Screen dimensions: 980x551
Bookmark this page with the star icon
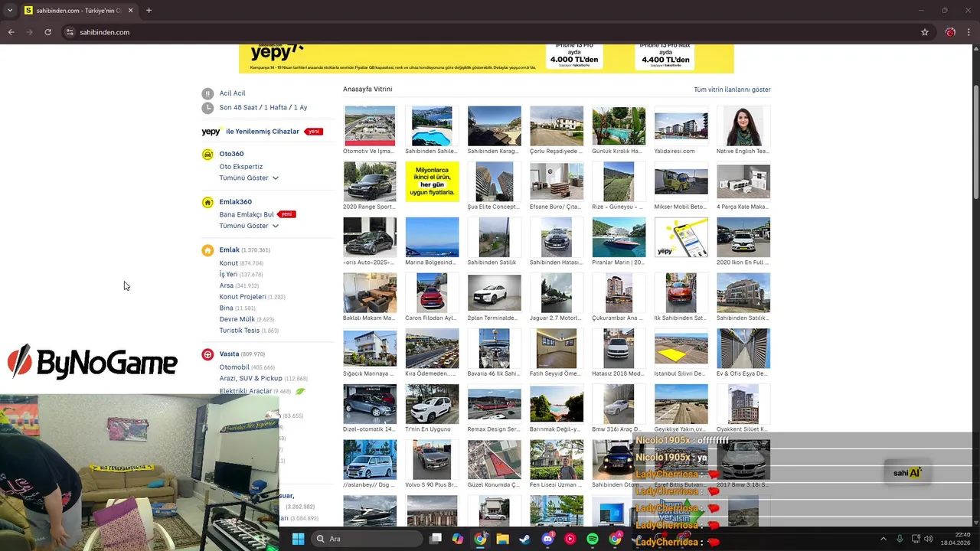pyautogui.click(x=925, y=32)
